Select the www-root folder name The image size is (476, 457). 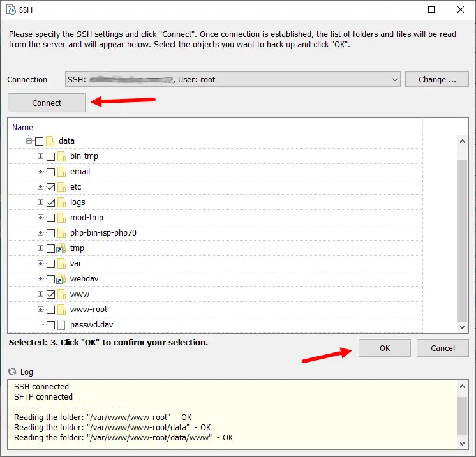[89, 310]
